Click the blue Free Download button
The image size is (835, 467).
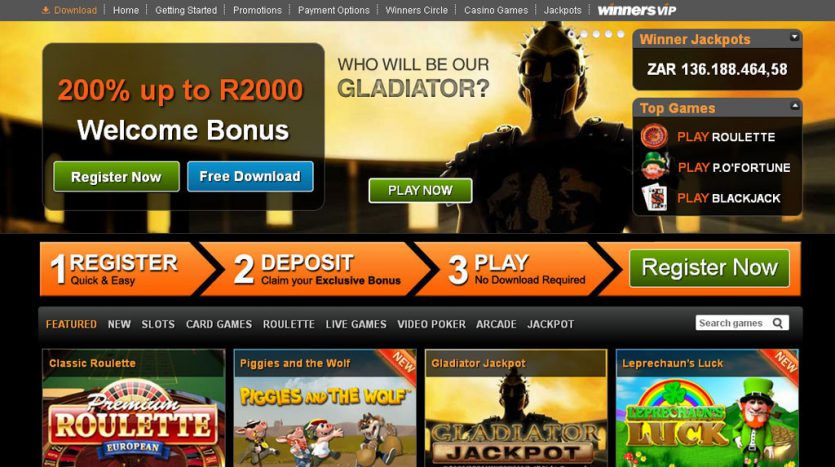[250, 176]
